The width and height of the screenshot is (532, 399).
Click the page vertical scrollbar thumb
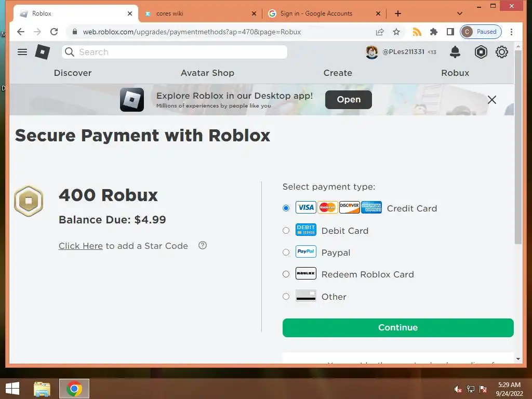click(x=518, y=147)
